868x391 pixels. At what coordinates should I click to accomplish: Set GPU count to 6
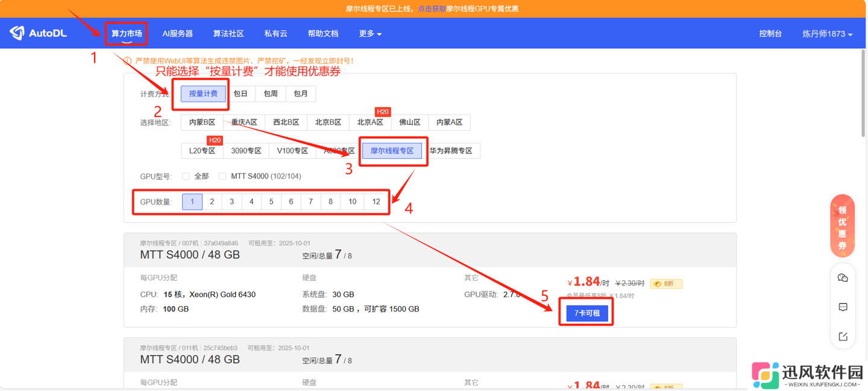[x=291, y=202]
